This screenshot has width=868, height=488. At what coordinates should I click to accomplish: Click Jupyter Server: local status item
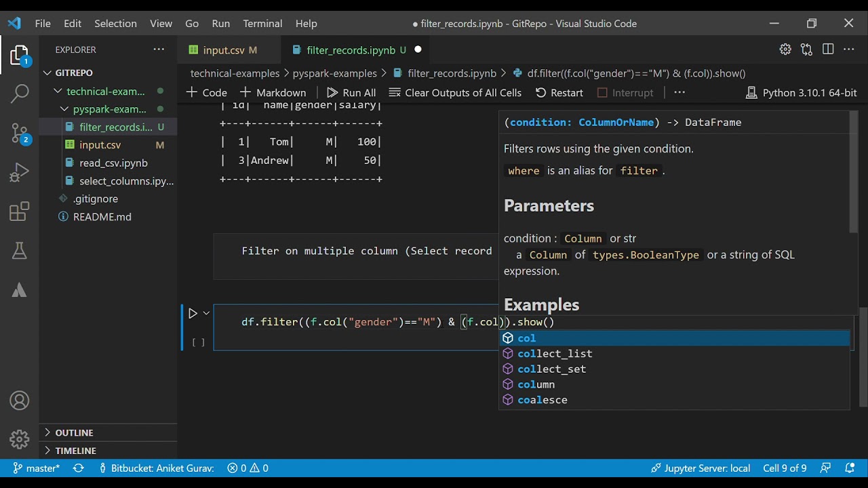[x=701, y=468]
